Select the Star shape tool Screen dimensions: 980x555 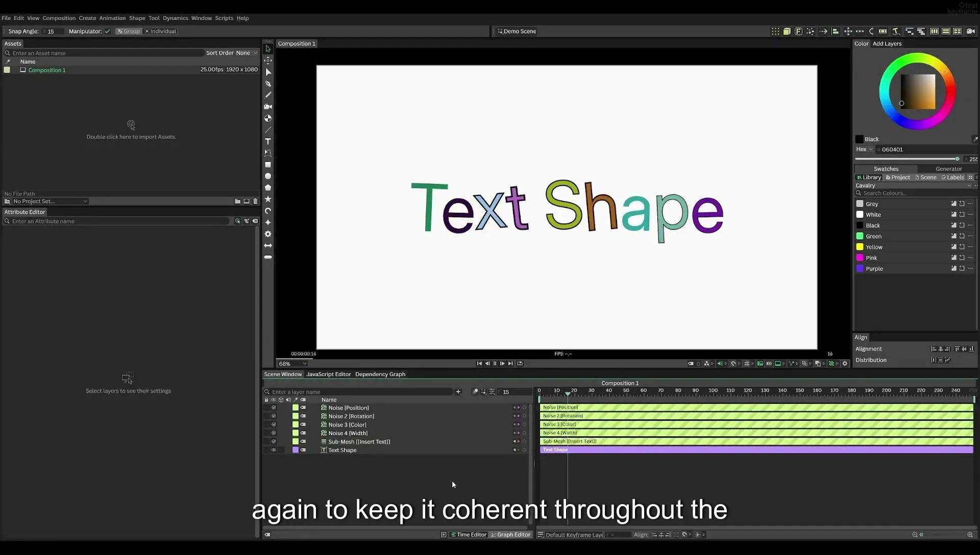coord(268,199)
